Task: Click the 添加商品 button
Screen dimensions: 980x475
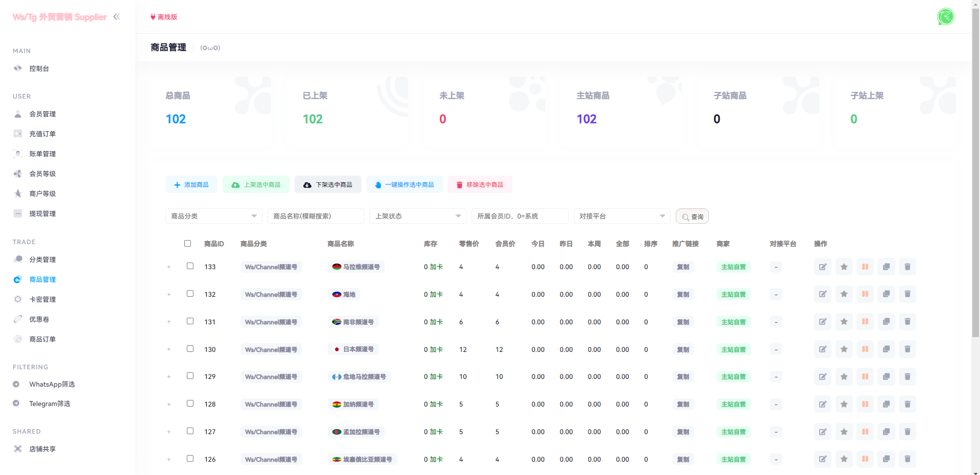Action: point(191,184)
